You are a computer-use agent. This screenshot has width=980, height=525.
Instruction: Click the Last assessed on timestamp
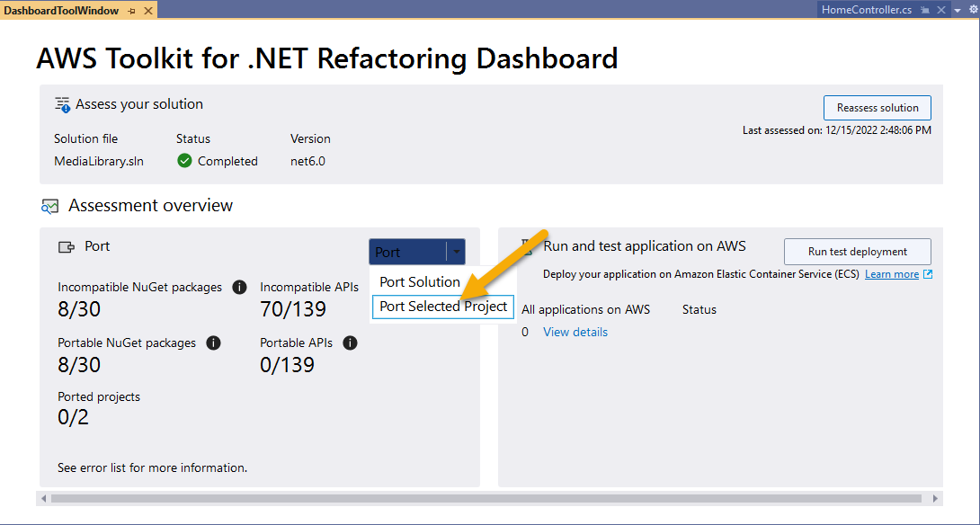pos(837,130)
